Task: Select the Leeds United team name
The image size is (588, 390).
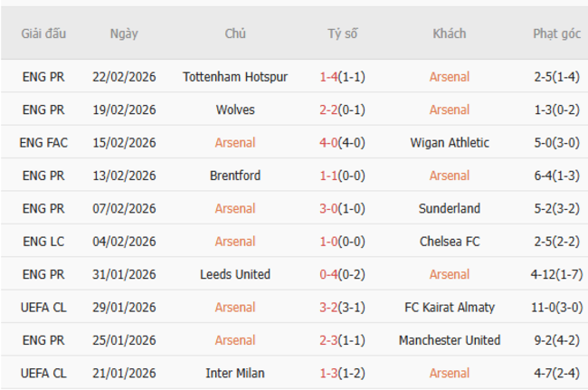Action: click(x=235, y=274)
